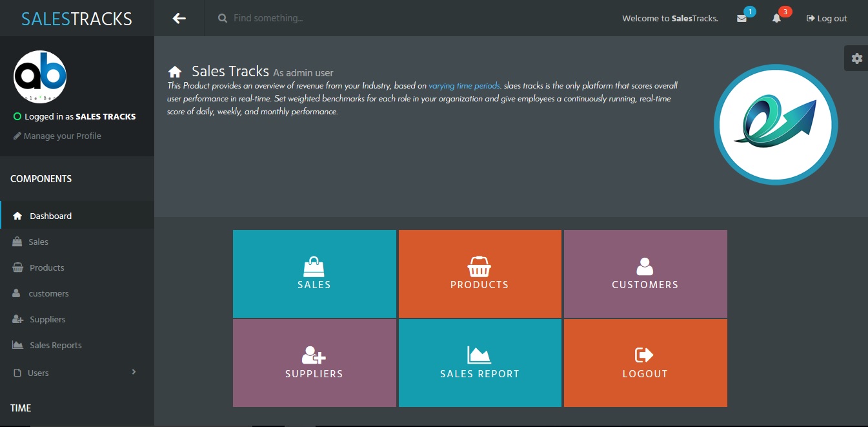Screen dimensions: 868x427
Task: Open the CUSTOMERS dashboard tile
Action: (645, 274)
